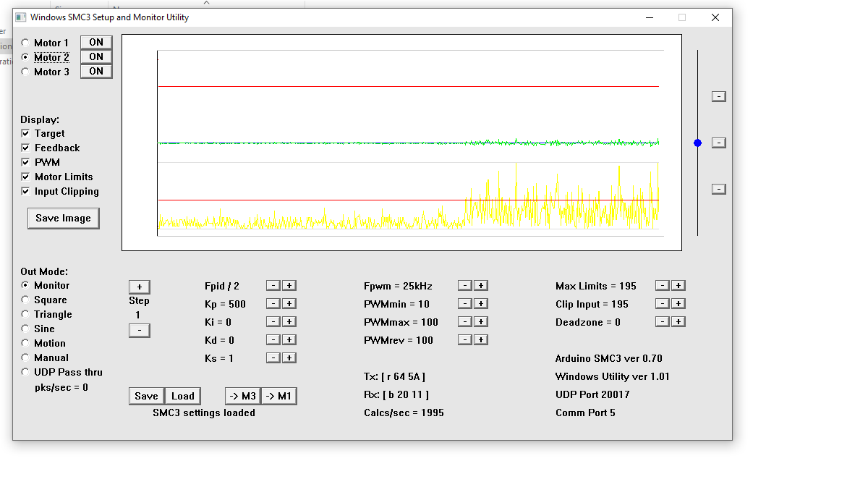This screenshot has height=495, width=868.
Task: Increase Max Limits with plus button
Action: (x=678, y=285)
